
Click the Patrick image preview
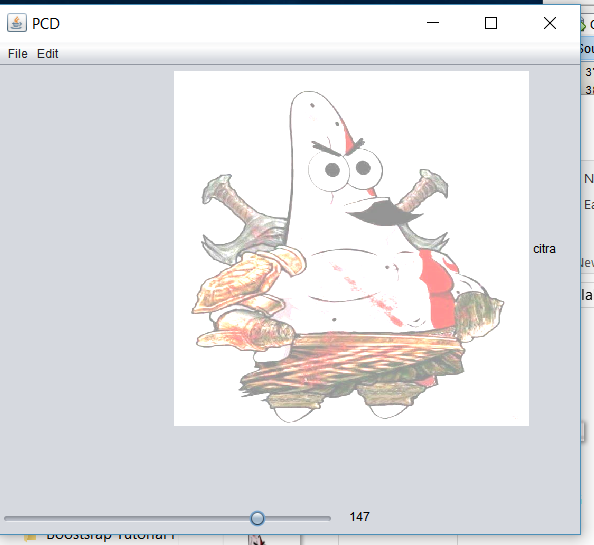[351, 248]
